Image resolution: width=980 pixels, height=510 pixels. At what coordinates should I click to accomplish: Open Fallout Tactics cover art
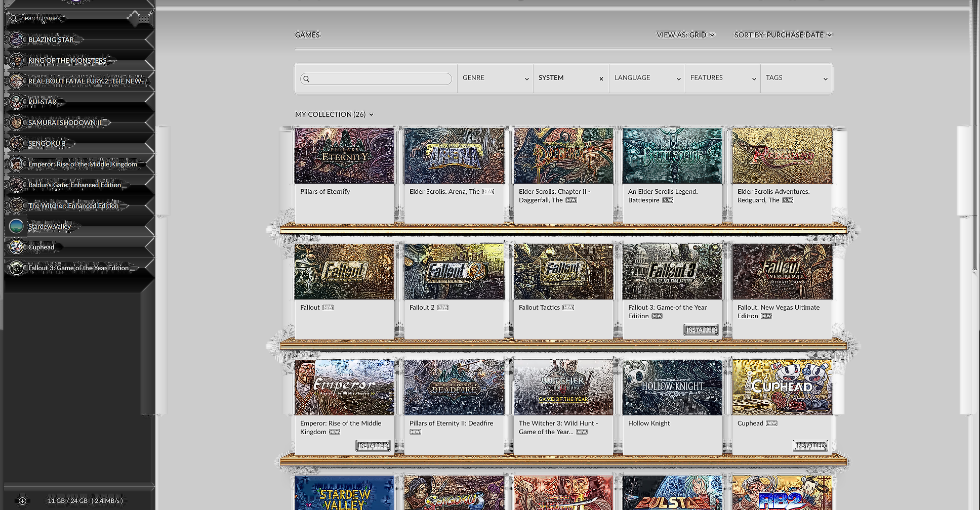pyautogui.click(x=563, y=272)
